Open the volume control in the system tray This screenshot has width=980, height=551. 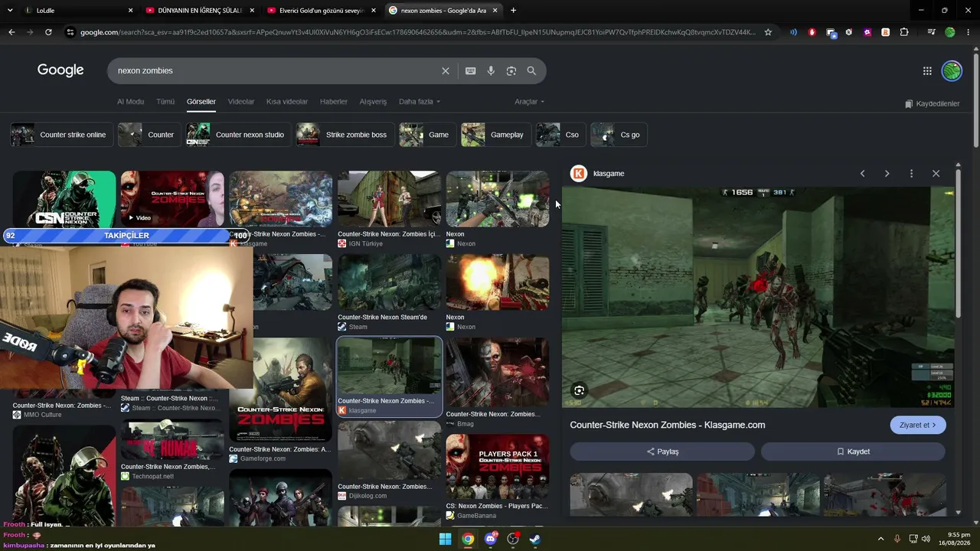(x=926, y=539)
